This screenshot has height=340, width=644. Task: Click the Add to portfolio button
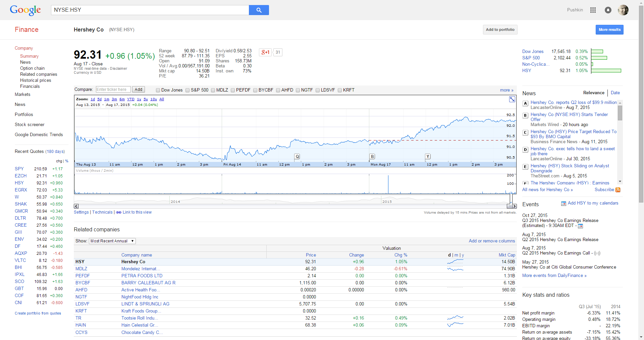tap(500, 30)
